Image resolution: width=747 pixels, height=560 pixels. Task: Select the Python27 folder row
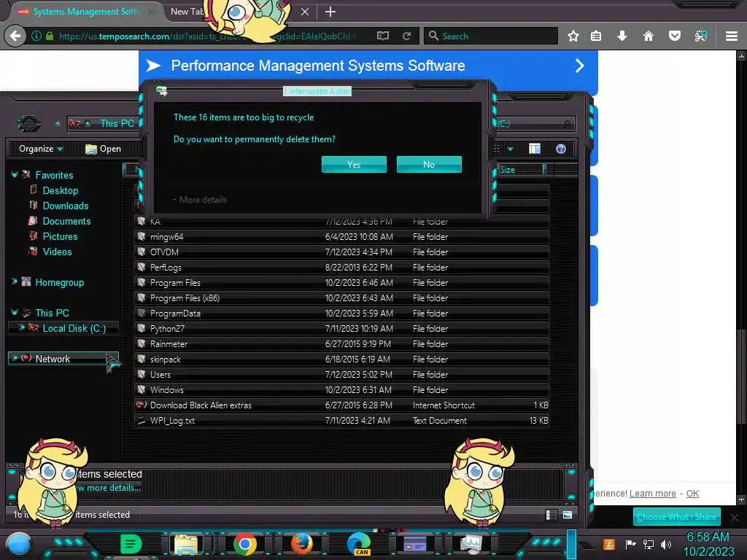point(341,328)
